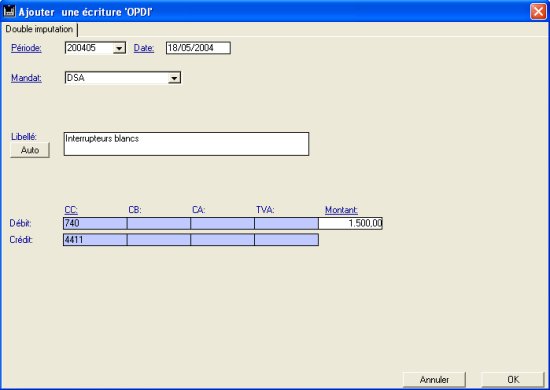
Task: Select the Débit CC cell with 740
Action: tap(95, 223)
